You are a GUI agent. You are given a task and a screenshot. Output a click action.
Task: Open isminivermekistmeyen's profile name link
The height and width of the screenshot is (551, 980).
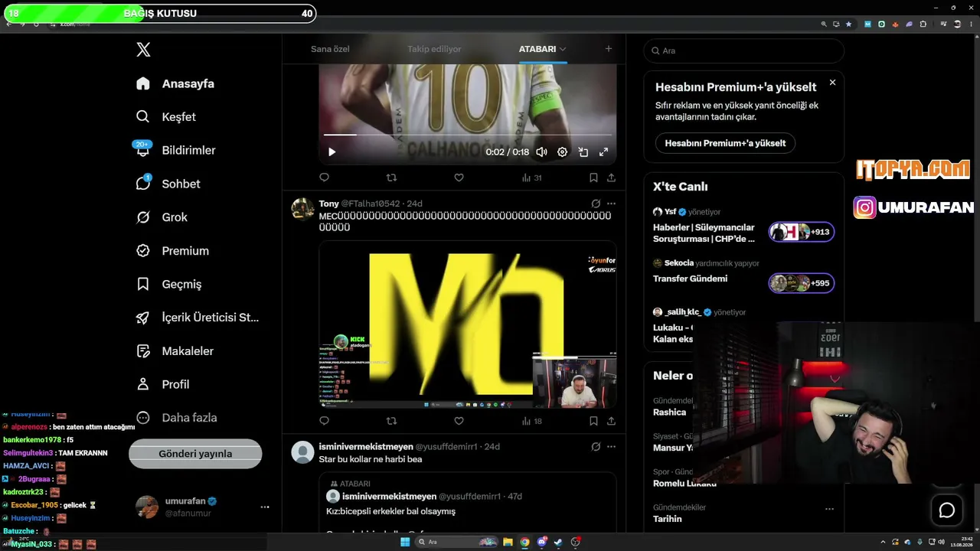click(x=366, y=446)
